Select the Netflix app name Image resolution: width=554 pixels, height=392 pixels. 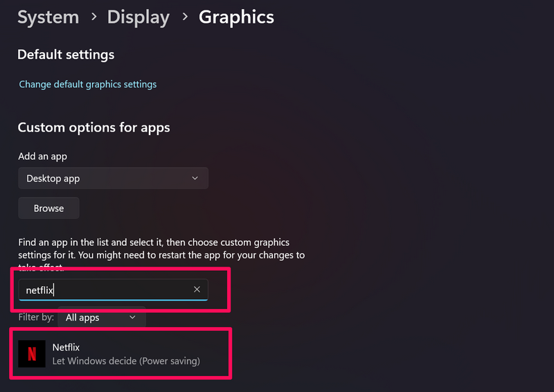coord(66,347)
